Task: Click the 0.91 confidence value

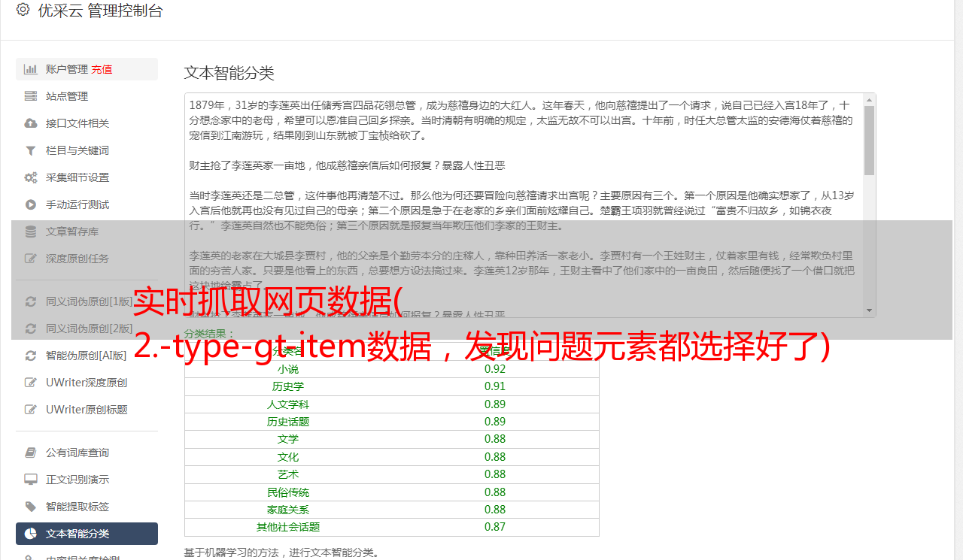Action: click(495, 386)
